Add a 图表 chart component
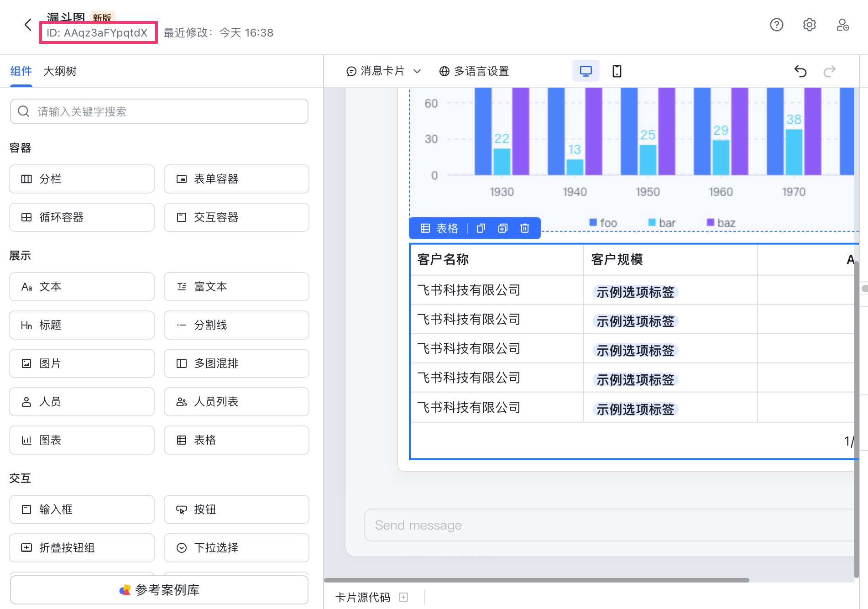Screen dimensions: 868x609 coord(82,440)
